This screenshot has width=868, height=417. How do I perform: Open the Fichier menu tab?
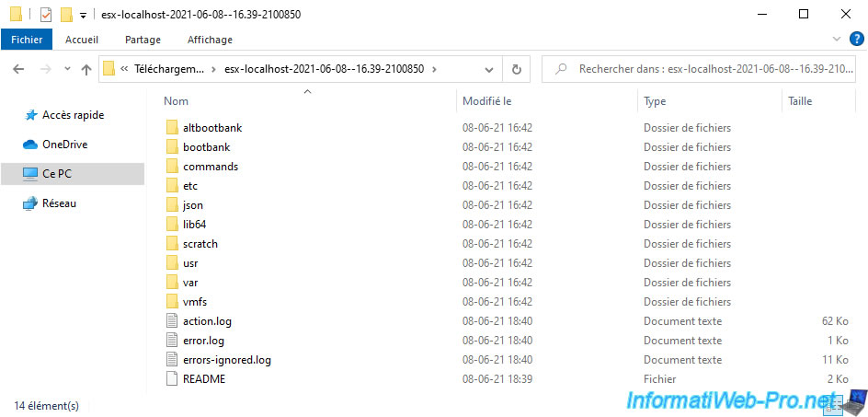click(x=28, y=40)
